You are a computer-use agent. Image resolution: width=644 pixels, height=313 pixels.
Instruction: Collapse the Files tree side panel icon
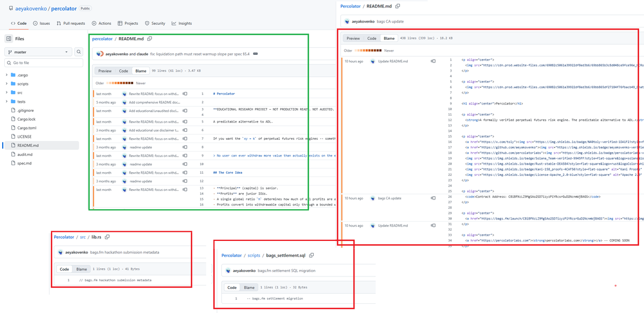[9, 39]
